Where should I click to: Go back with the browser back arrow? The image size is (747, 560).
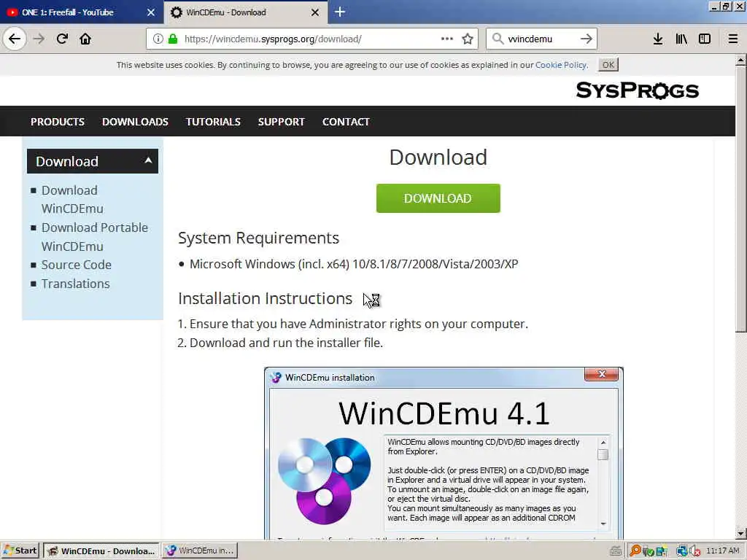click(15, 39)
